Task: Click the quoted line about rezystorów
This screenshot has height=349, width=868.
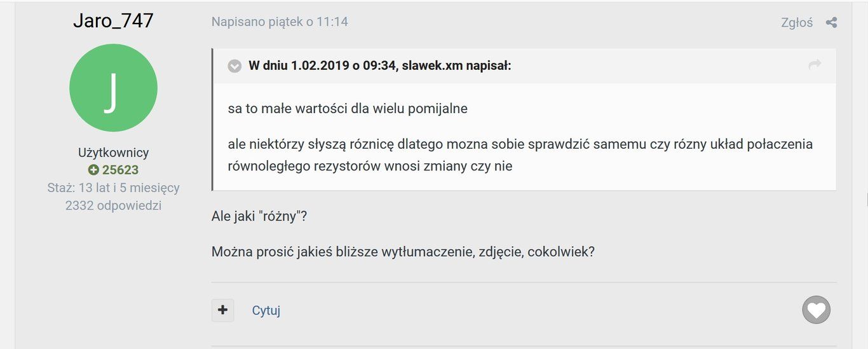Action: pos(370,167)
